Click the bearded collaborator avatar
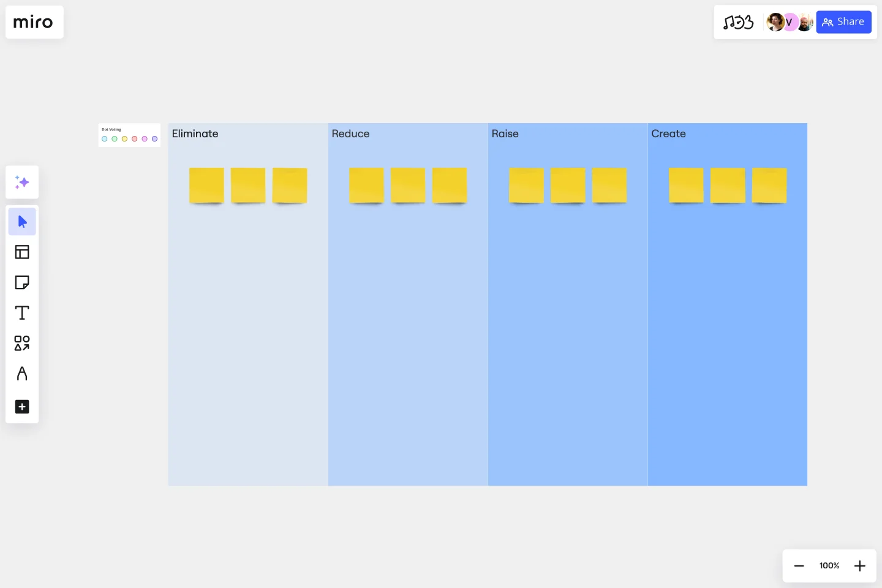 tap(805, 22)
